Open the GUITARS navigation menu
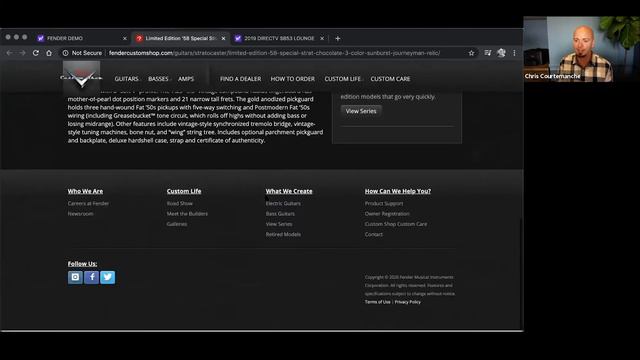This screenshot has height=360, width=640. tap(127, 79)
